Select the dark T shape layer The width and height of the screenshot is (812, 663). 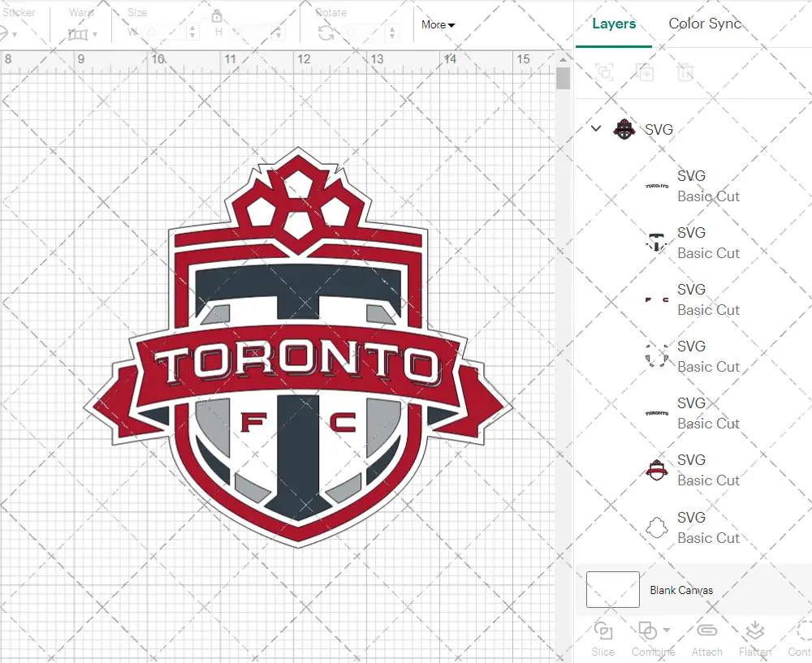657,243
